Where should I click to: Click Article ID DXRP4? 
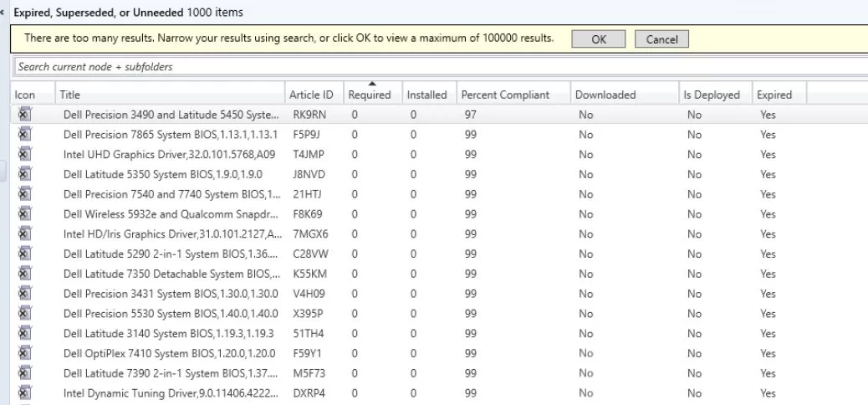(309, 394)
